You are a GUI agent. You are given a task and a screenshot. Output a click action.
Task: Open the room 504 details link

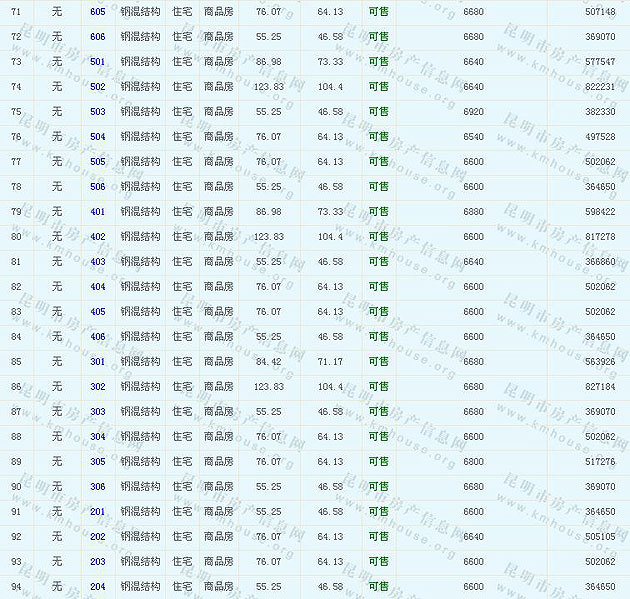[97, 137]
